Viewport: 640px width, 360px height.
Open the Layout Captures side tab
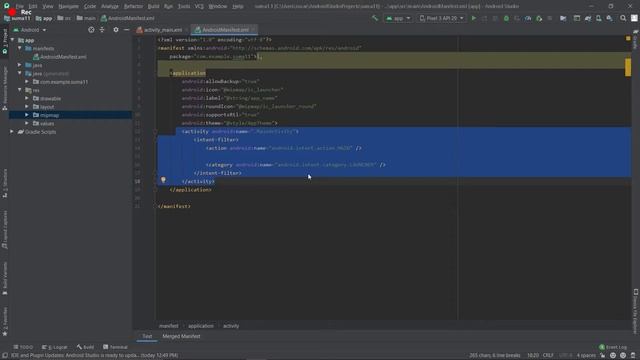click(x=4, y=230)
